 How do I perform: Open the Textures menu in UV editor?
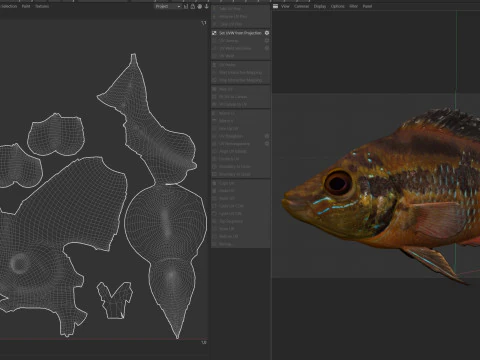[x=42, y=6]
